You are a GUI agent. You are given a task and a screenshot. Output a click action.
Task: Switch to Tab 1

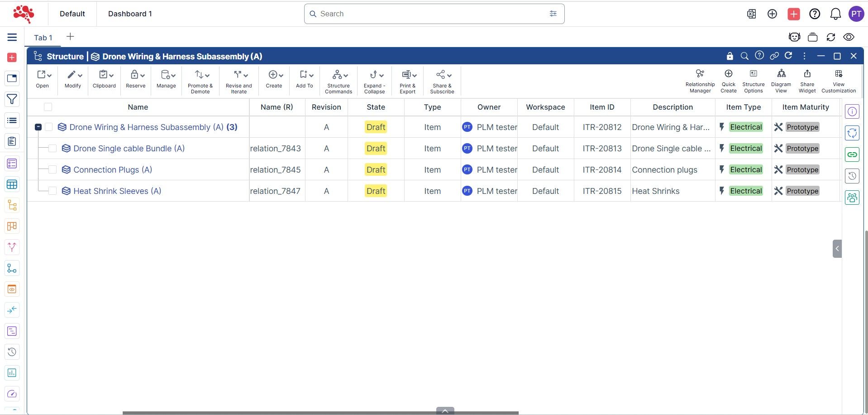[x=43, y=38]
